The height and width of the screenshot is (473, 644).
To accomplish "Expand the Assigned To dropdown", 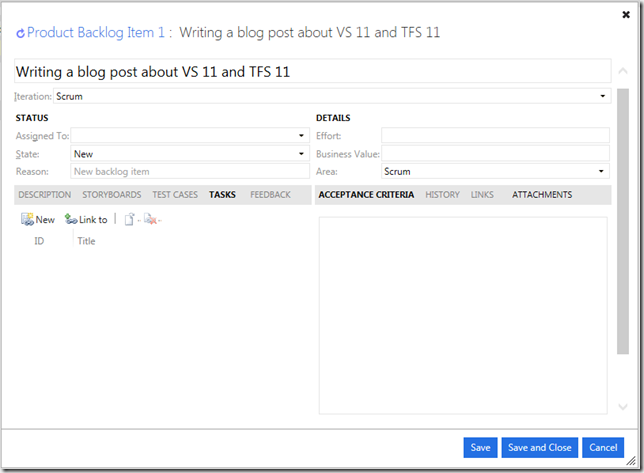I will (301, 135).
